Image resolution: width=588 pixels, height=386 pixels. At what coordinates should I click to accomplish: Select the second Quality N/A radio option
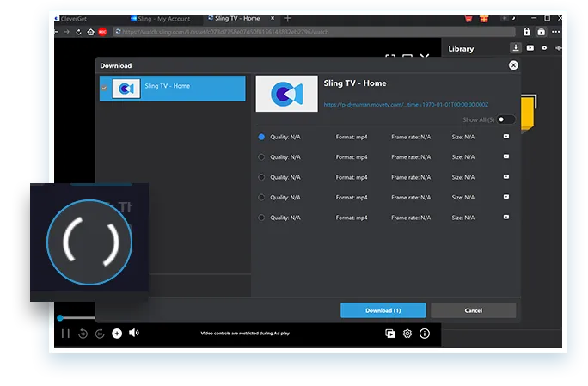[x=261, y=157]
